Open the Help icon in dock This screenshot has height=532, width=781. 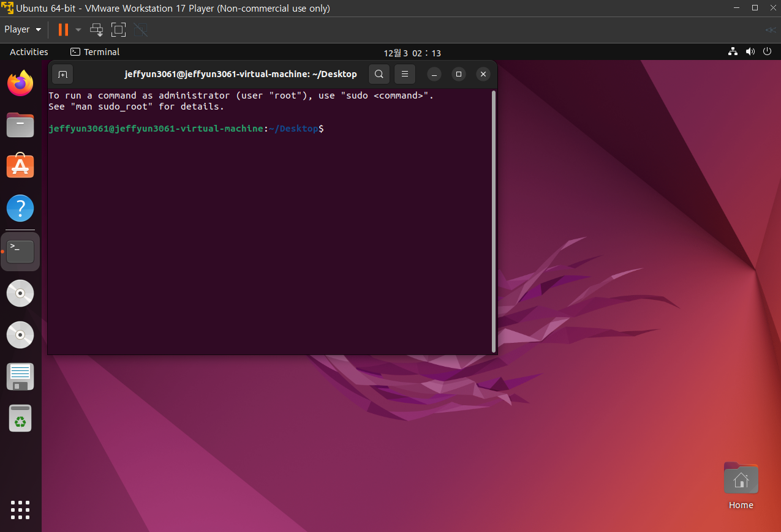pos(20,208)
